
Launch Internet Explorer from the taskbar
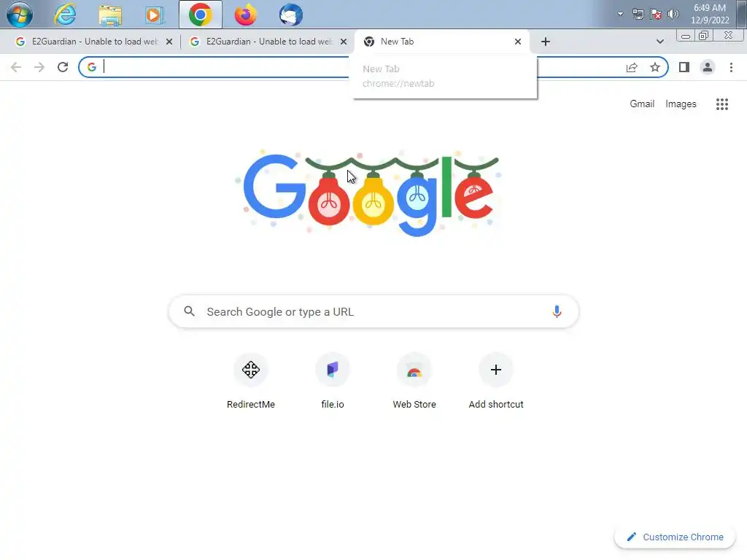[65, 15]
